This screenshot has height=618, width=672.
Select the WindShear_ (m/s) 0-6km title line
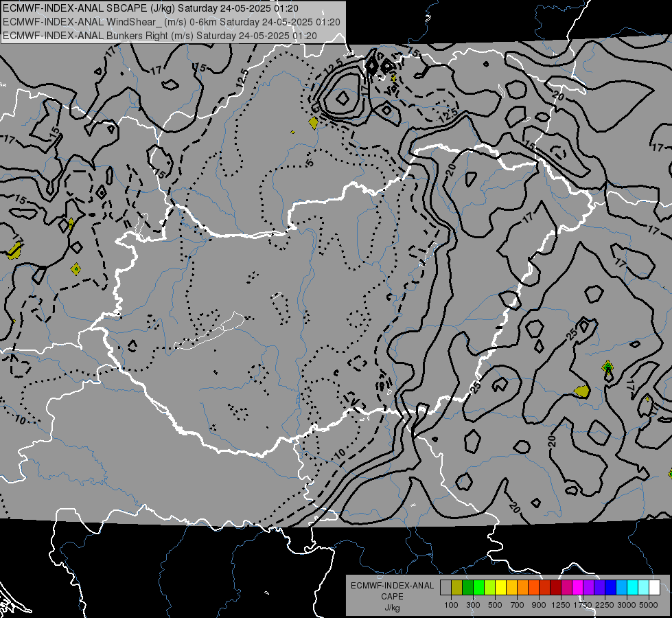[172, 22]
